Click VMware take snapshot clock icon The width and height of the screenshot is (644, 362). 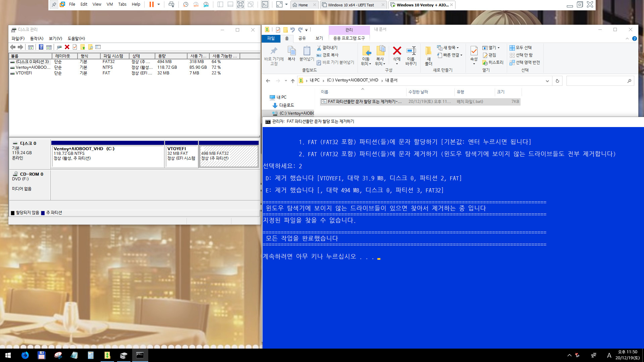186,4
